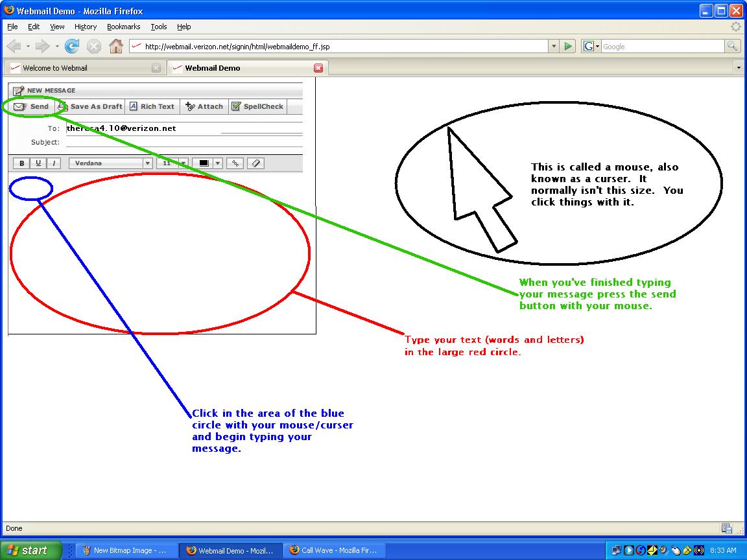Open the Back history dropdown arrow
The height and width of the screenshot is (560, 747).
pos(28,46)
